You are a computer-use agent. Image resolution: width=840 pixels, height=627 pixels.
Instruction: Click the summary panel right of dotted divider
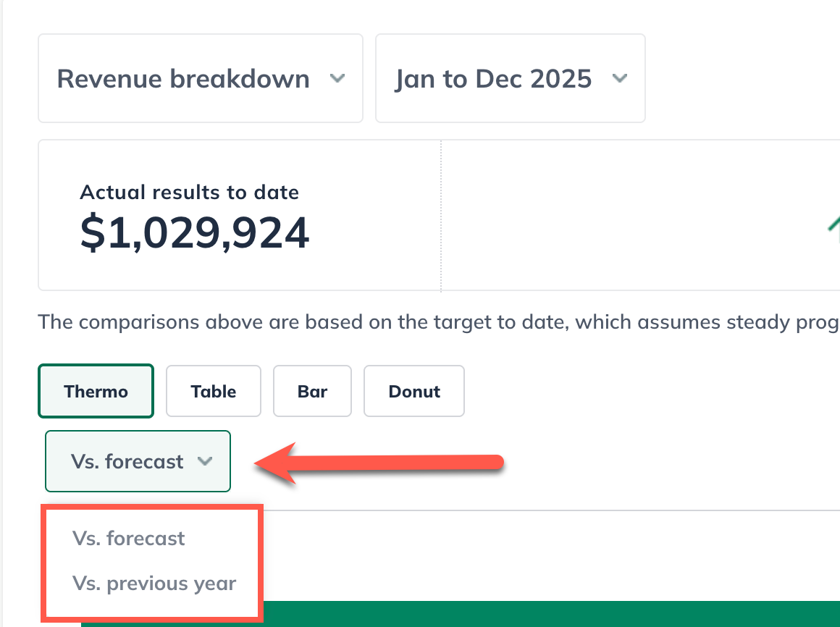637,216
